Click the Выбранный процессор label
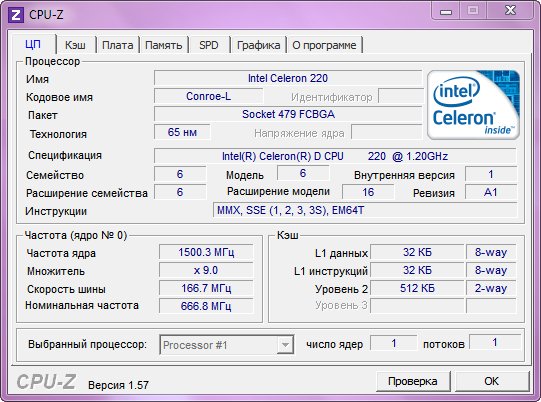 87,344
